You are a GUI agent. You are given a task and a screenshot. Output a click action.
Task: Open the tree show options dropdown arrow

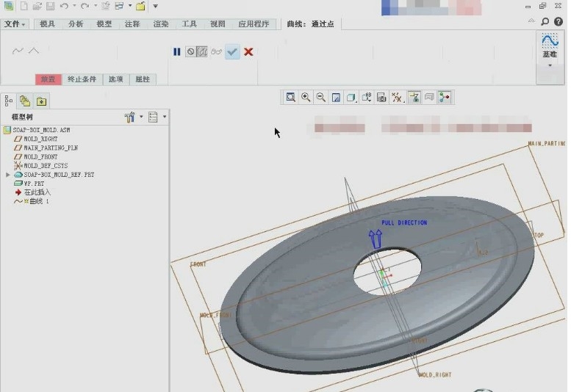pos(165,117)
